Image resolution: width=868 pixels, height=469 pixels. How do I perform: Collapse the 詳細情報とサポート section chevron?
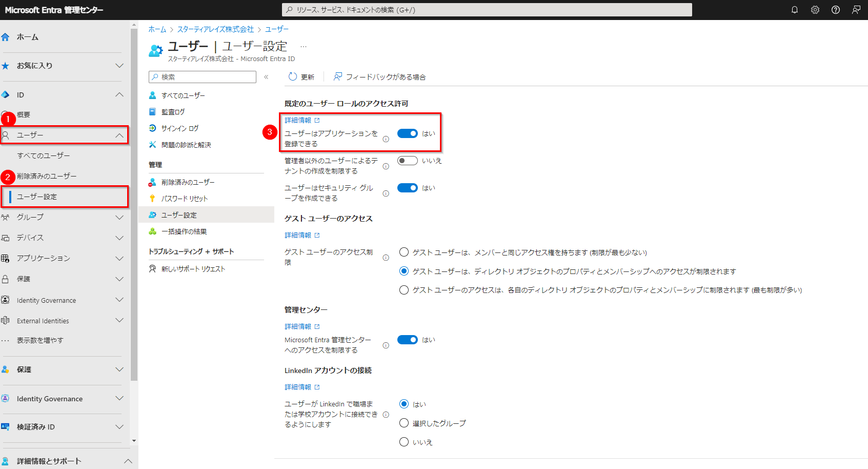click(x=128, y=461)
